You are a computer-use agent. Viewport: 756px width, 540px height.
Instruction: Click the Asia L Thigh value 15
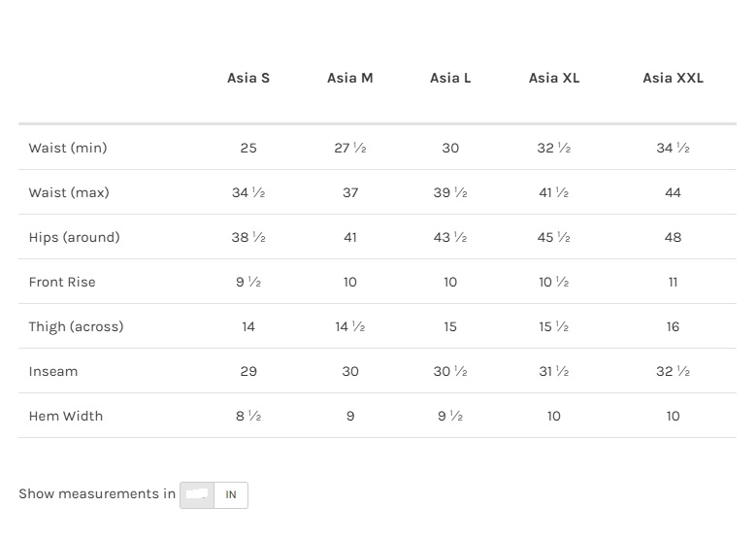pyautogui.click(x=450, y=326)
